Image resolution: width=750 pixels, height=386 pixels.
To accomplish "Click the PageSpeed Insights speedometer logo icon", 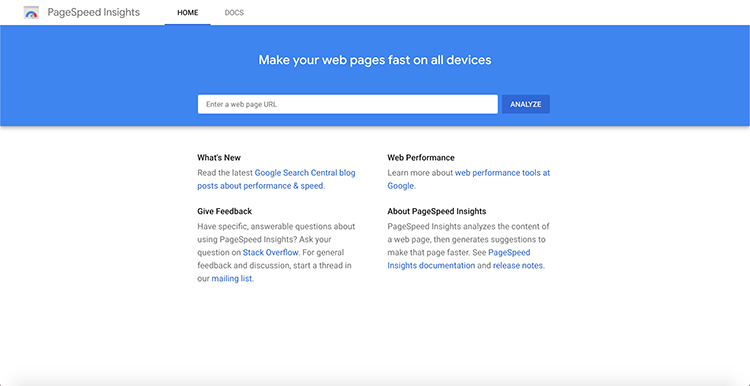I will (x=31, y=13).
